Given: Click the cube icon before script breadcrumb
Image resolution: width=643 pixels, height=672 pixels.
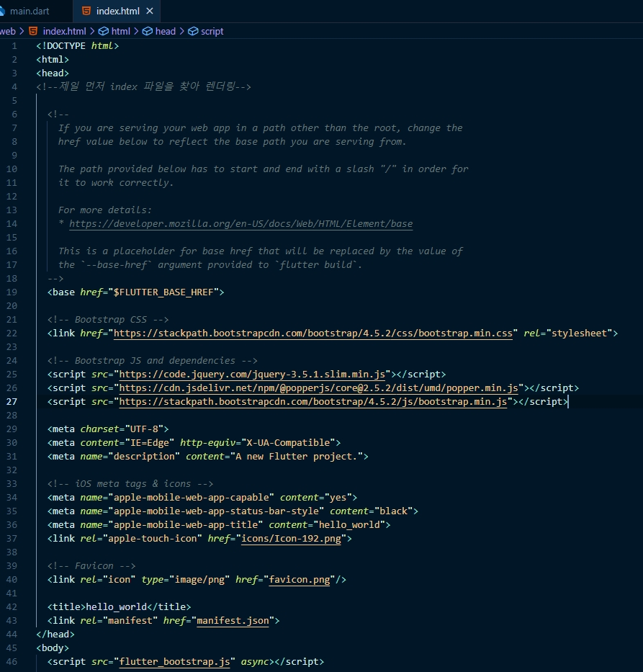Looking at the screenshot, I should point(193,31).
